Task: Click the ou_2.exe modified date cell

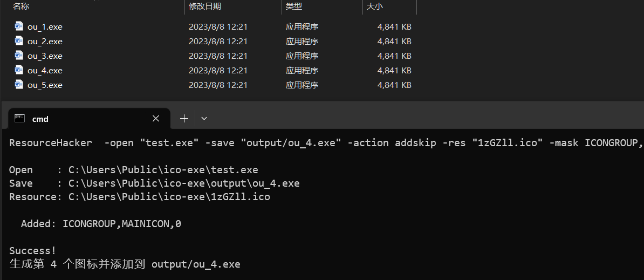Action: [218, 41]
